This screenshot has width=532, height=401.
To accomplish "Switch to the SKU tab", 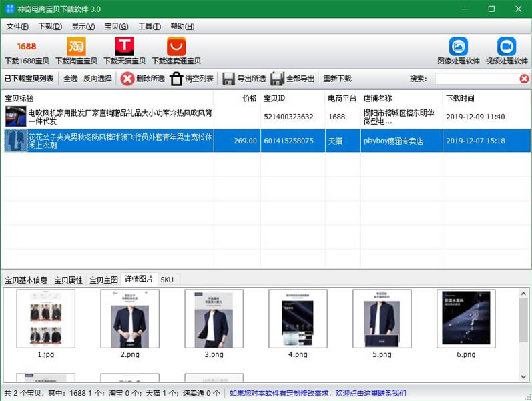I will [x=166, y=280].
